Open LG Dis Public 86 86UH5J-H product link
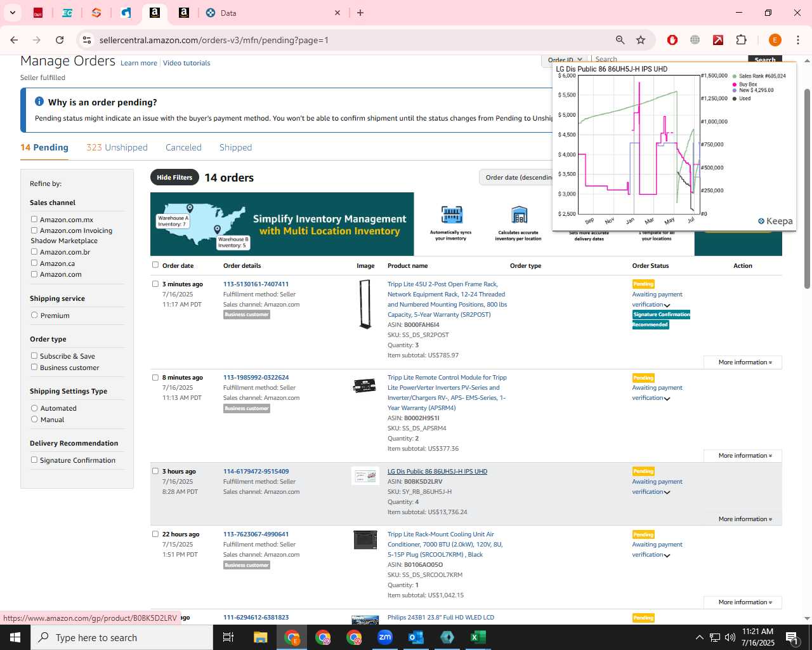This screenshot has height=650, width=812. tap(437, 472)
